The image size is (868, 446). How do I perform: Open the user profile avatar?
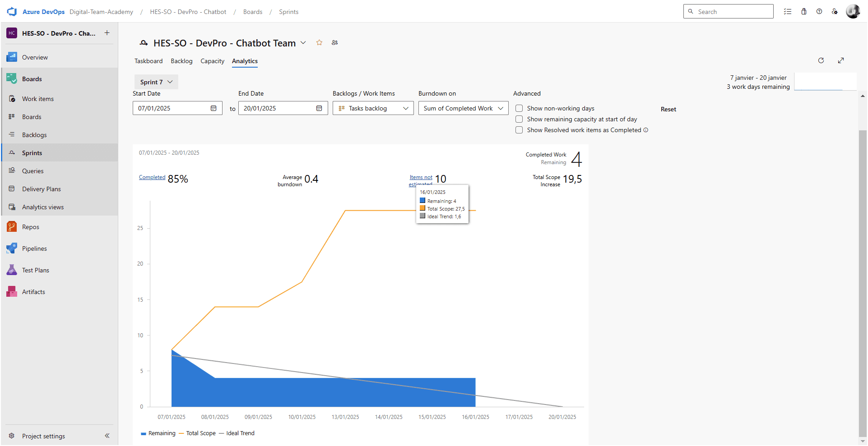(x=853, y=11)
